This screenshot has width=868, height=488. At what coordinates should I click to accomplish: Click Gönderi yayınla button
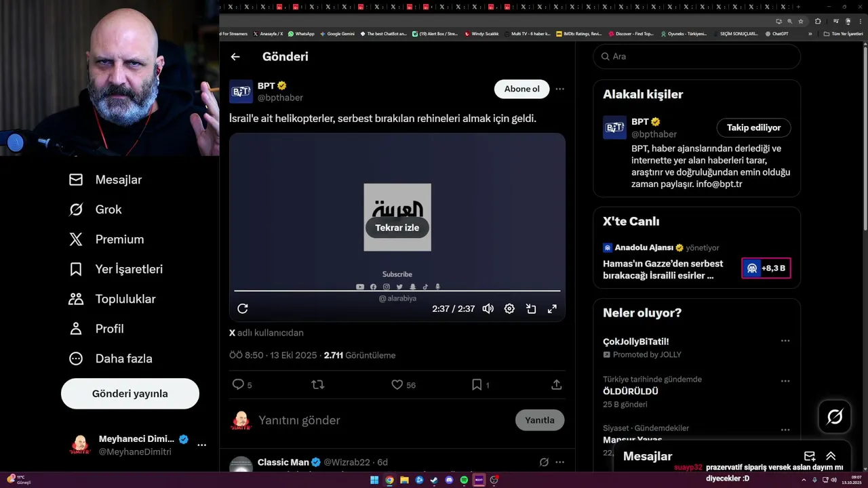pyautogui.click(x=130, y=394)
